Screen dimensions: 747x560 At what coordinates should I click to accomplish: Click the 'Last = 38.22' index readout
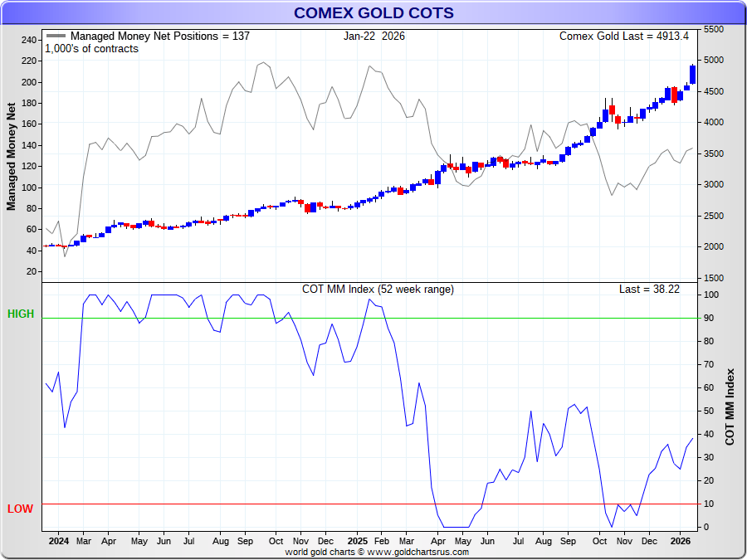(x=649, y=289)
